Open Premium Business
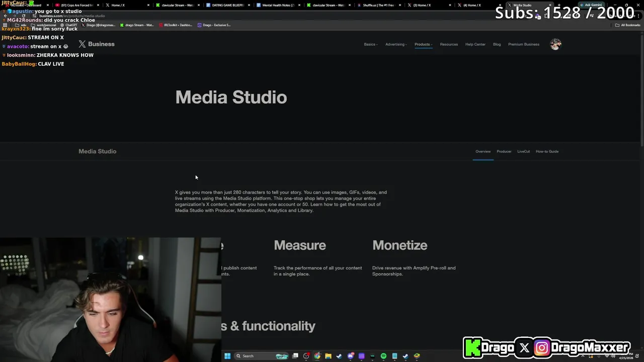 [x=524, y=44]
